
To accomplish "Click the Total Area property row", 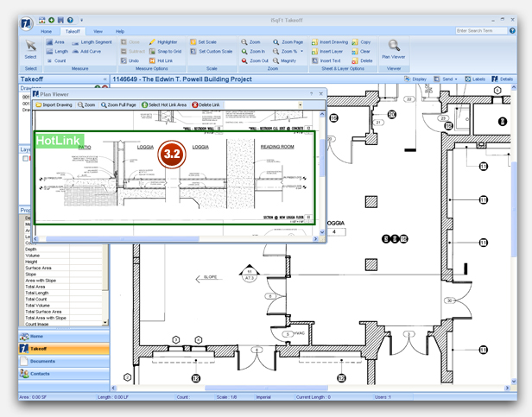I will 63,287.
